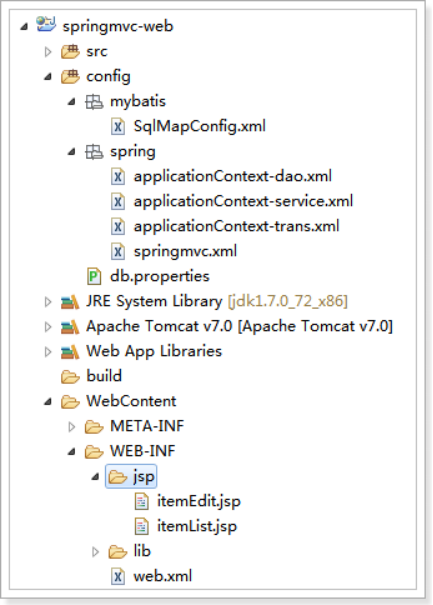This screenshot has height=605, width=433.
Task: Select springmvc.xml file name
Action: click(185, 252)
